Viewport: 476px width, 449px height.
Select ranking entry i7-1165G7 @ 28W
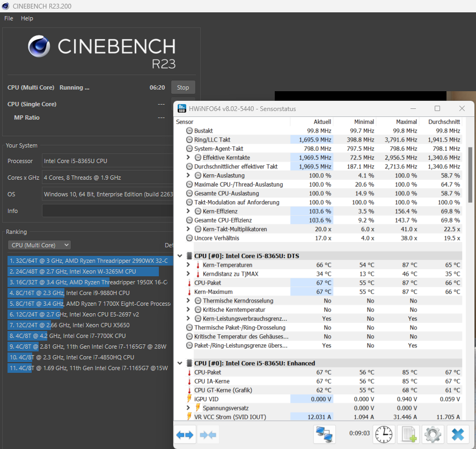click(x=90, y=347)
